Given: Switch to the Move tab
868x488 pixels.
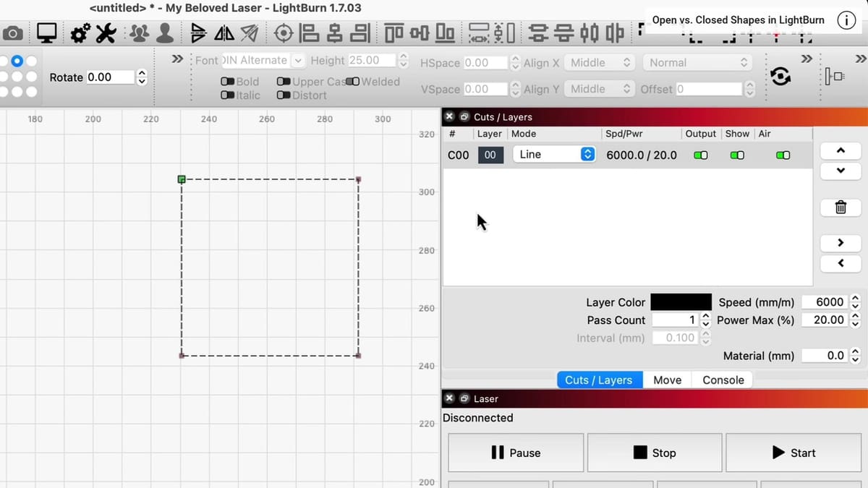Looking at the screenshot, I should point(667,380).
